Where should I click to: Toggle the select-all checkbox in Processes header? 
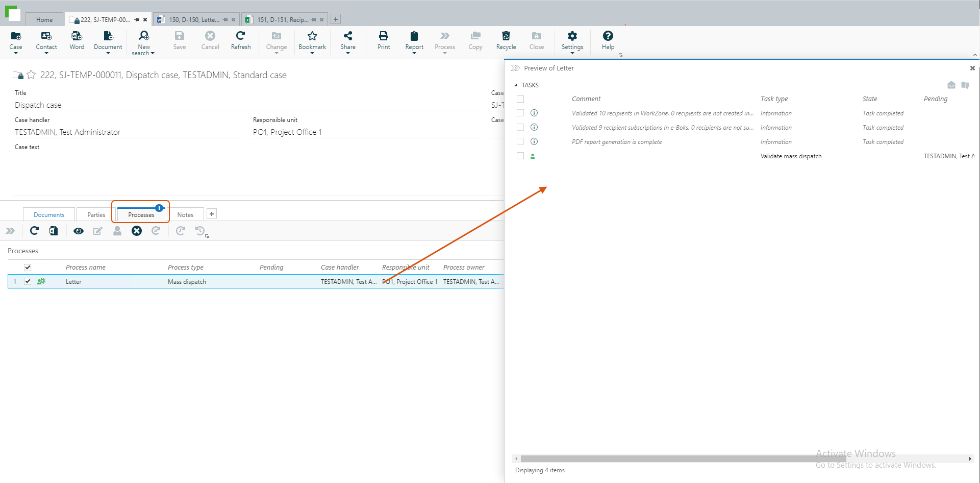[x=28, y=268]
